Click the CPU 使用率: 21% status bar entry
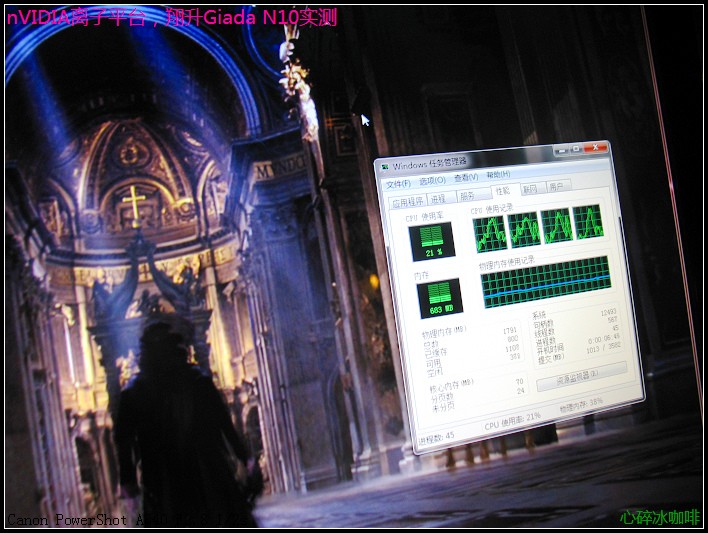The image size is (708, 533). (512, 421)
